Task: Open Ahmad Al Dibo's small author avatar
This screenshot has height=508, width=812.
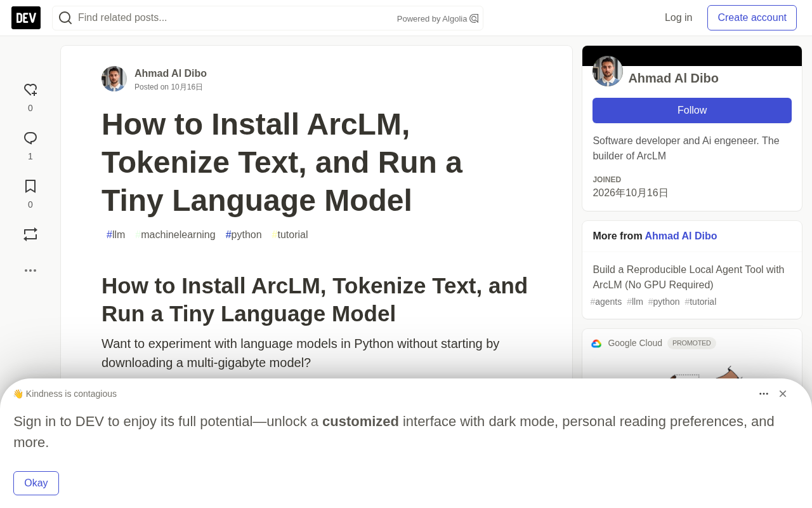Action: point(114,79)
